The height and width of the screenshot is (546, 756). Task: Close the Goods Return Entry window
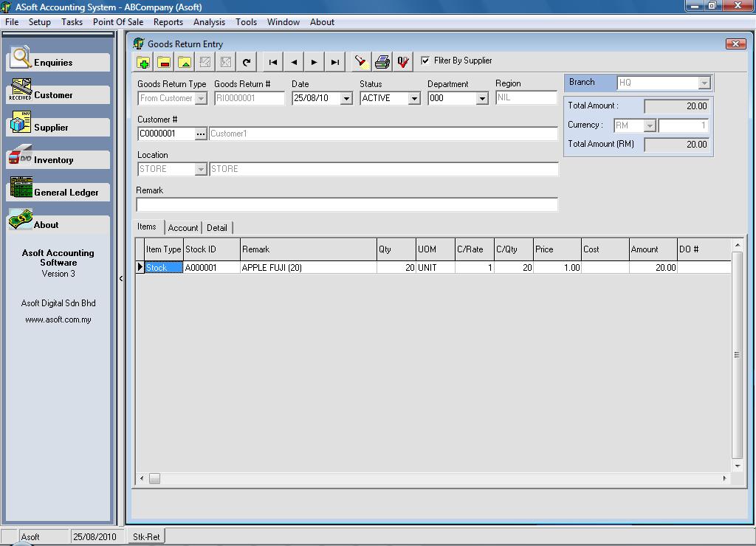735,44
